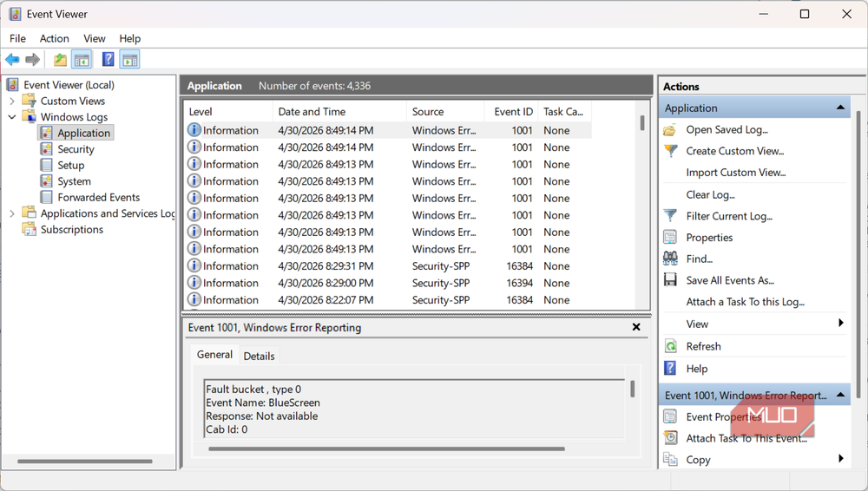The width and height of the screenshot is (868, 491).
Task: Switch to the Details tab
Action: [259, 356]
